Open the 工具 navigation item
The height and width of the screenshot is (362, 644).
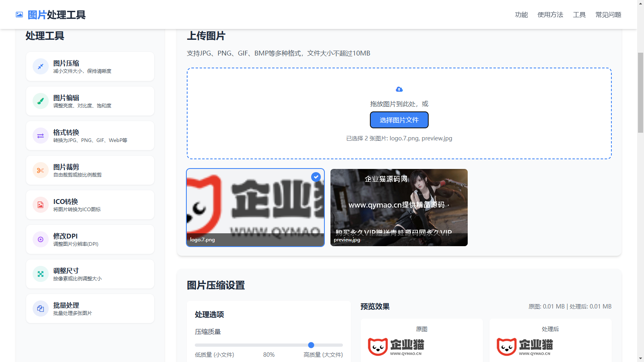pos(579,15)
